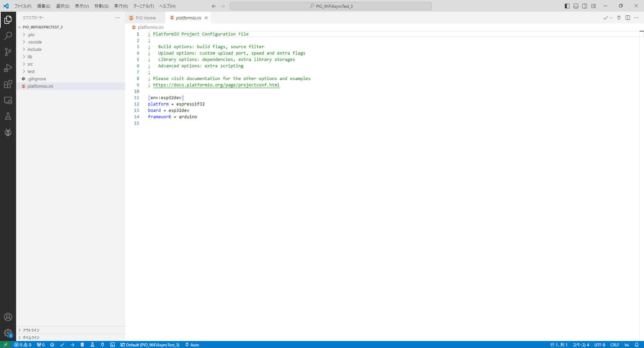
Task: Expand the アウトライン section
Action: (31, 330)
